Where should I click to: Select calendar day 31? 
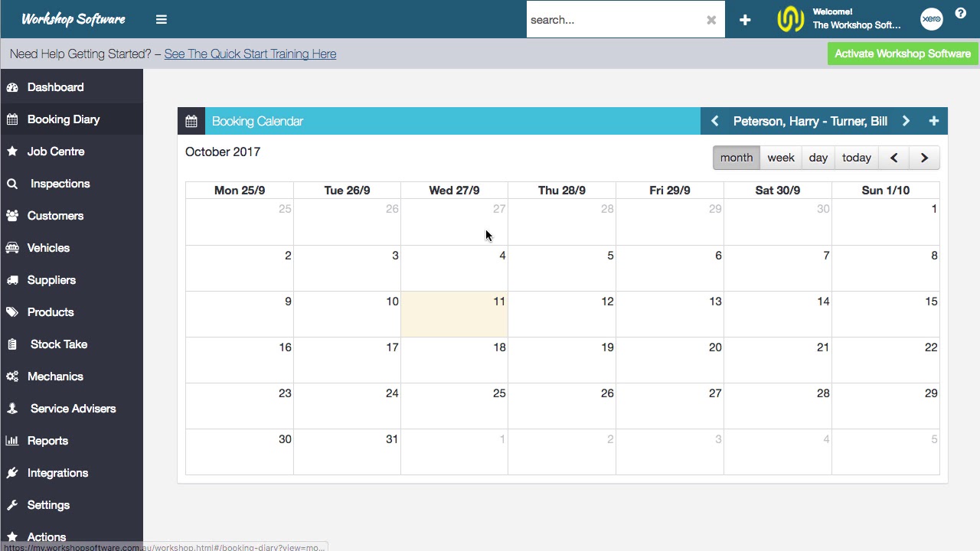[x=347, y=452]
